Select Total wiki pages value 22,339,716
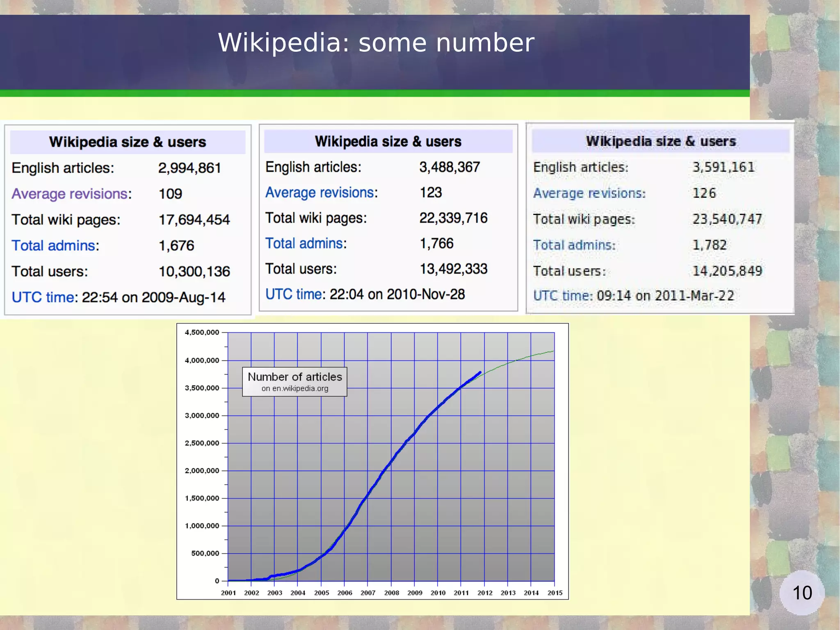 453,218
